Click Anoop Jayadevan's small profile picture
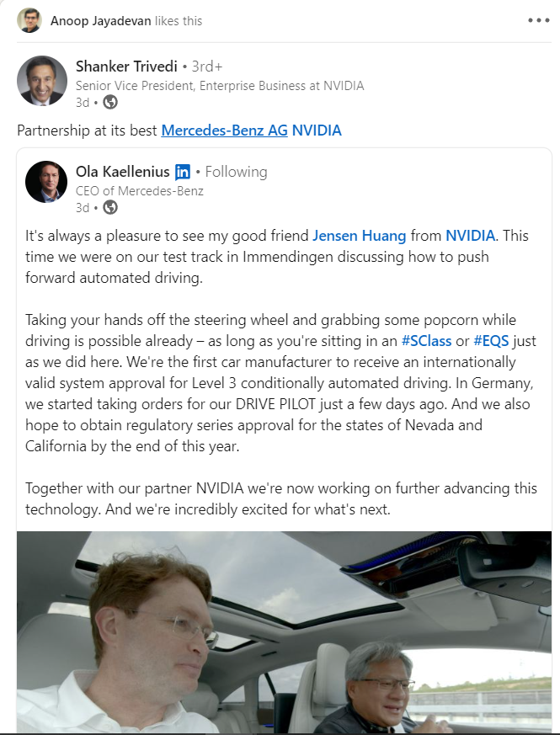This screenshot has width=560, height=735. tap(29, 20)
